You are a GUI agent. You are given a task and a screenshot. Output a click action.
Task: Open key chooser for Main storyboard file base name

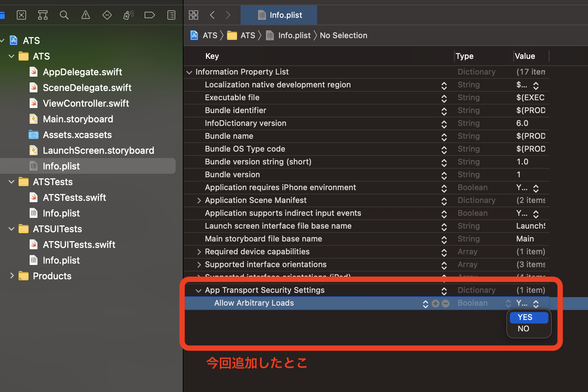pyautogui.click(x=444, y=240)
